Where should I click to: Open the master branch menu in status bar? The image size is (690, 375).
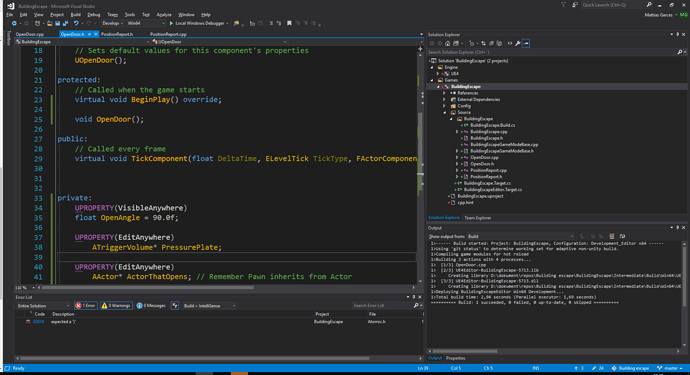pyautogui.click(x=670, y=368)
